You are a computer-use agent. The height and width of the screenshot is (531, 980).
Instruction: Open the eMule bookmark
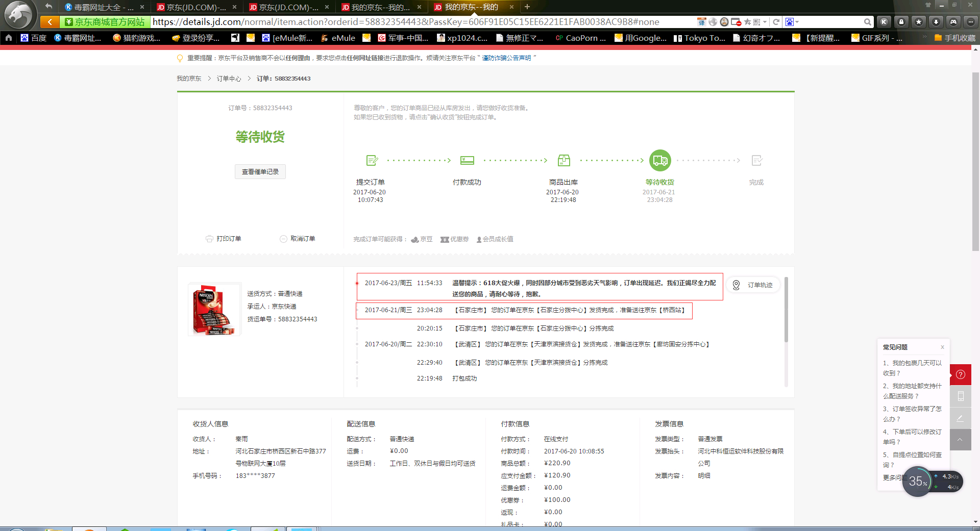(x=338, y=38)
